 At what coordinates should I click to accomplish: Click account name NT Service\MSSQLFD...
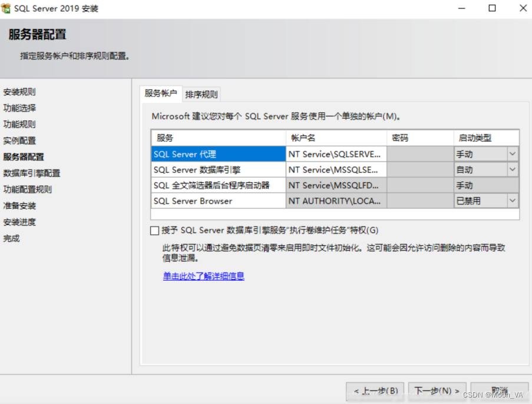pyautogui.click(x=336, y=185)
